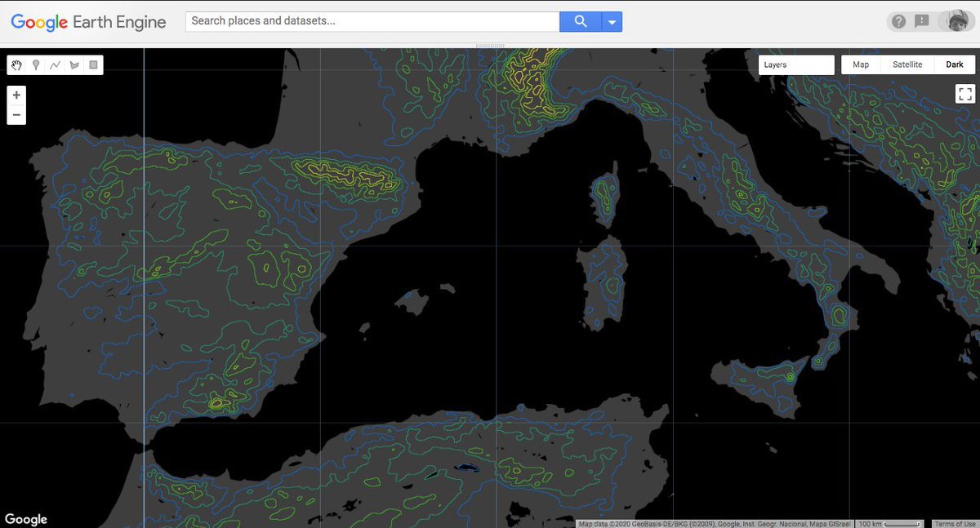The height and width of the screenshot is (528, 980).
Task: Select the draw line tool
Action: [55, 65]
